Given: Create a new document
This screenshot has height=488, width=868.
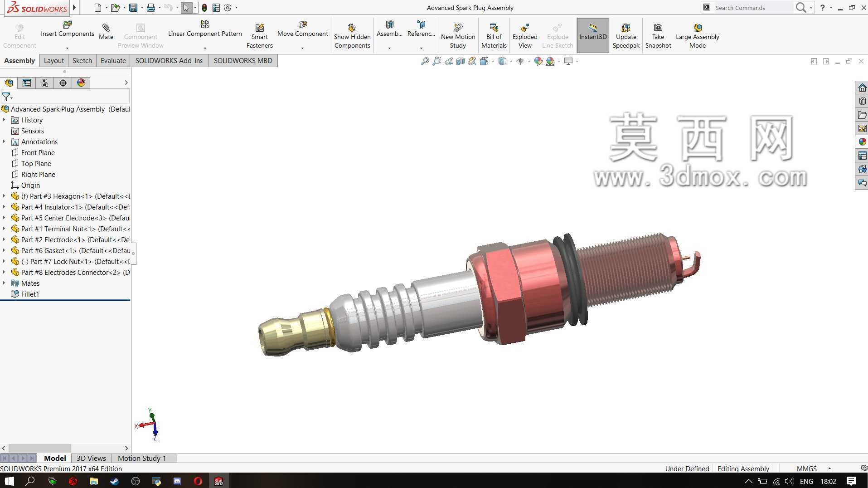Looking at the screenshot, I should click(98, 8).
